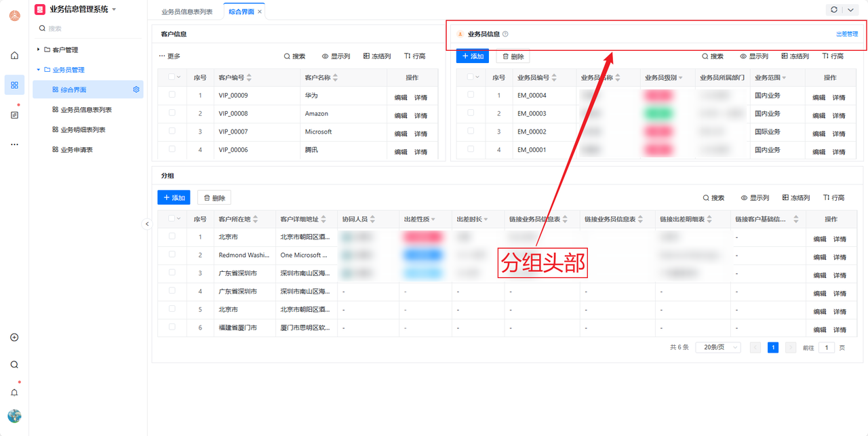
Task: Switch to 业务员信息表列表 tab
Action: [186, 12]
